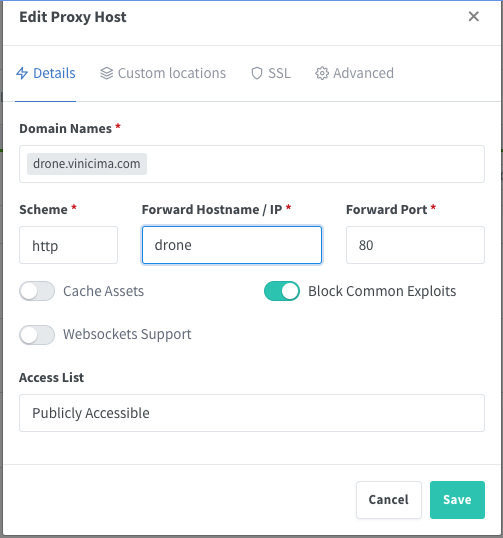Click the layers icon for Custom locations
Viewport: 503px width, 538px height.
pyautogui.click(x=106, y=73)
